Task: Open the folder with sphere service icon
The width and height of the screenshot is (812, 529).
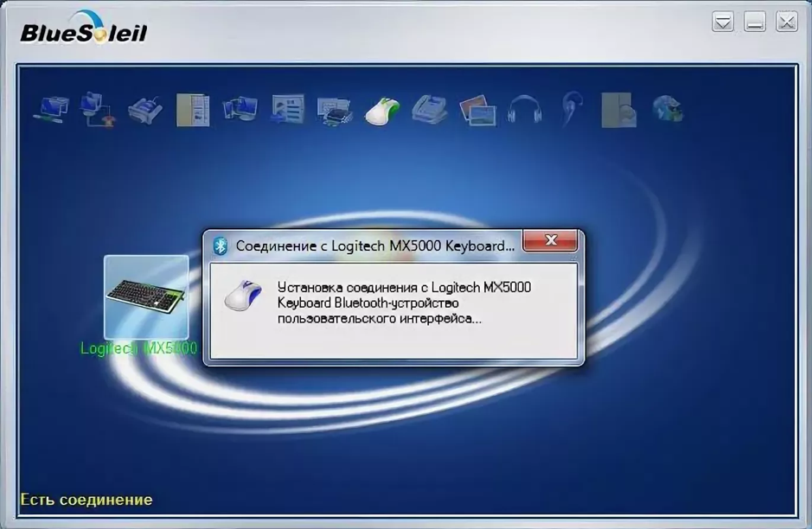Action: [x=619, y=110]
